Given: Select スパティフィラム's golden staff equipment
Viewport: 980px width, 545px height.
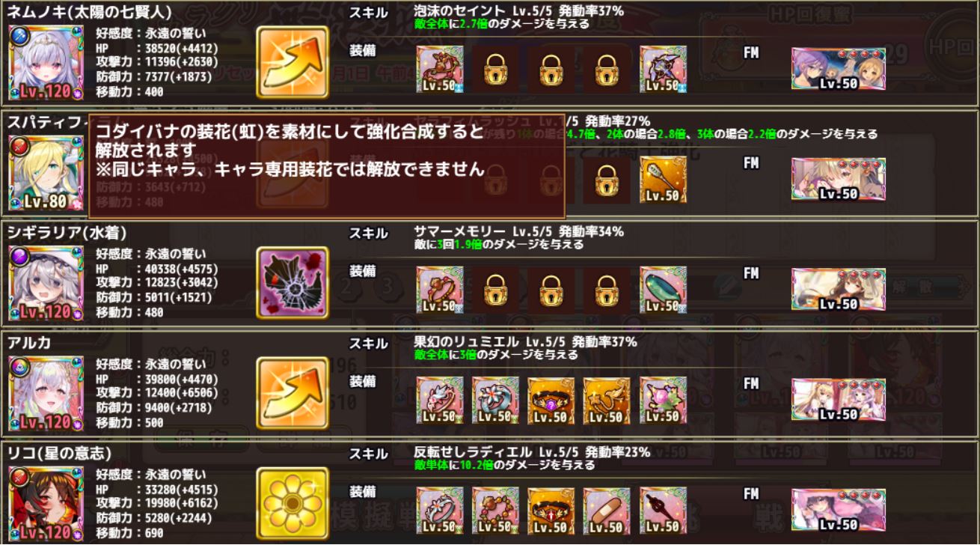Looking at the screenshot, I should (x=663, y=180).
